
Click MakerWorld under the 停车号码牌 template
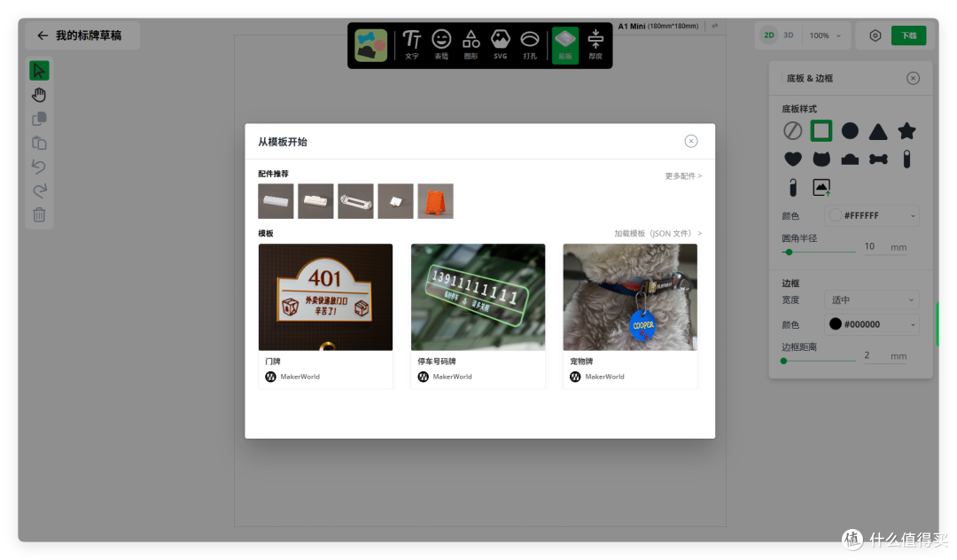(452, 377)
